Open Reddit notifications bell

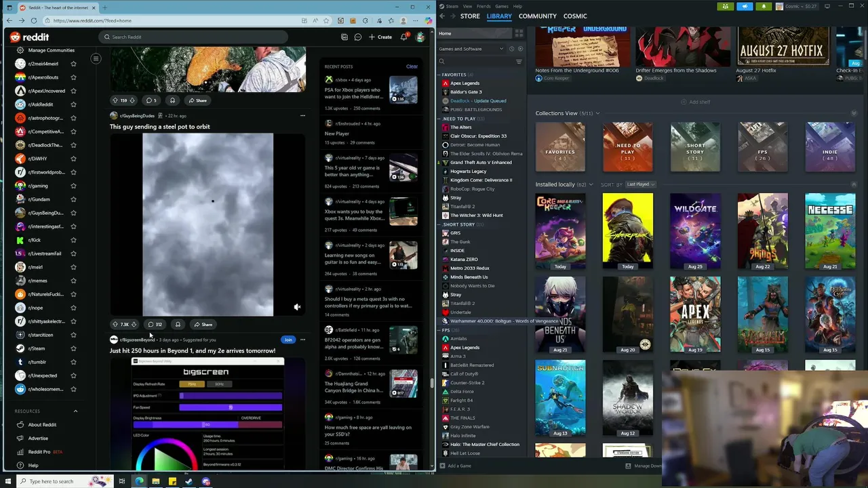click(404, 37)
